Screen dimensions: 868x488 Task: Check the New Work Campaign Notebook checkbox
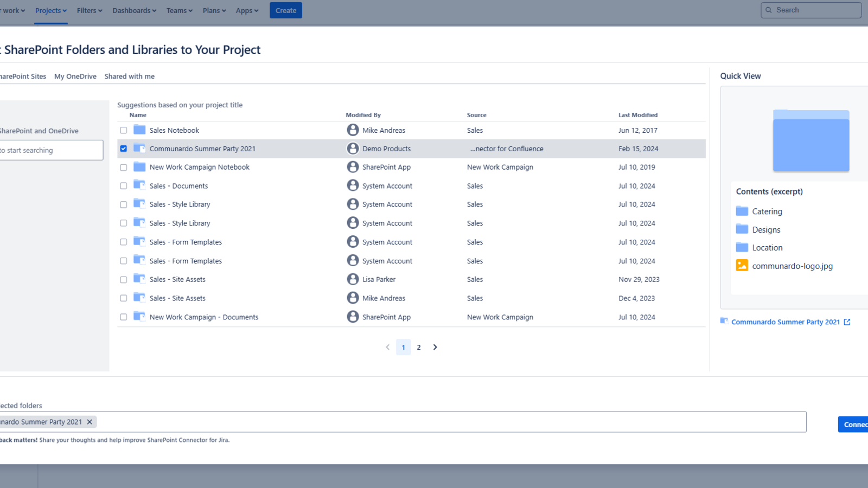123,167
